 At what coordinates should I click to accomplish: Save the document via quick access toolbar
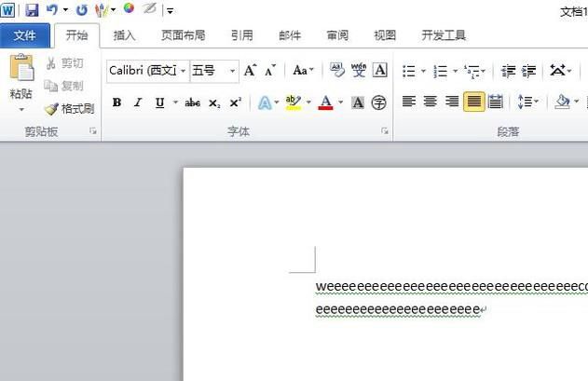tap(32, 10)
